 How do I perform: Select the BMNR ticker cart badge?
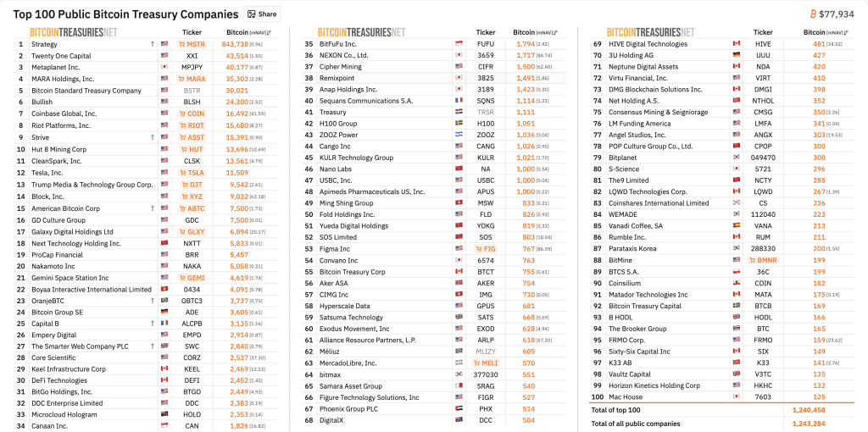[x=764, y=260]
